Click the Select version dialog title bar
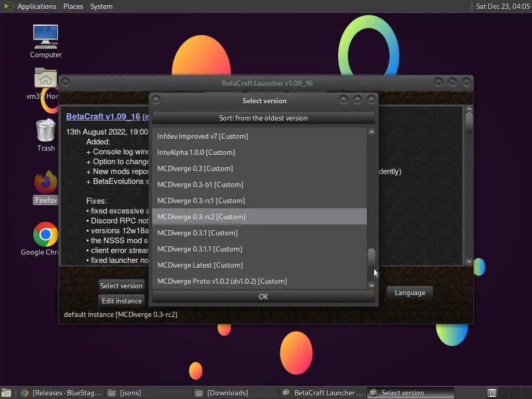 (x=264, y=101)
